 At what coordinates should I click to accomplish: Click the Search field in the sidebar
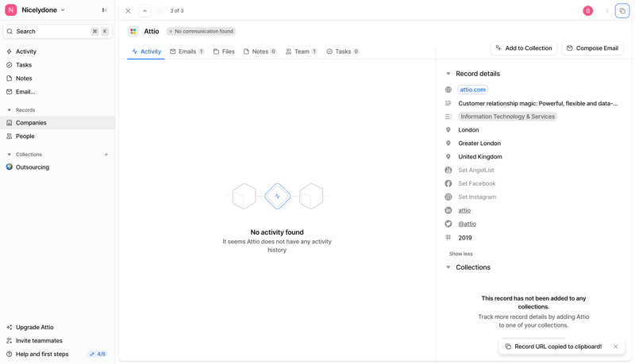pyautogui.click(x=57, y=31)
